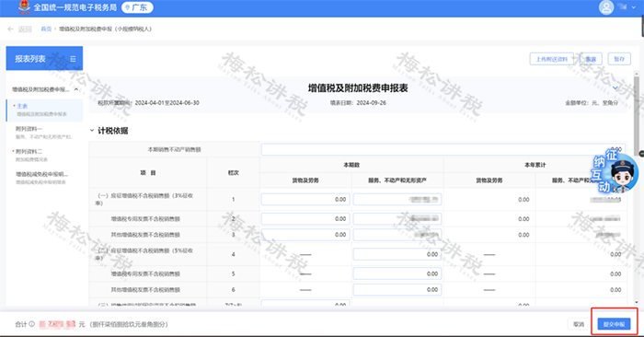Edit row 1 服务、不动产和无形资产 field
The width and height of the screenshot is (644, 337).
397,199
